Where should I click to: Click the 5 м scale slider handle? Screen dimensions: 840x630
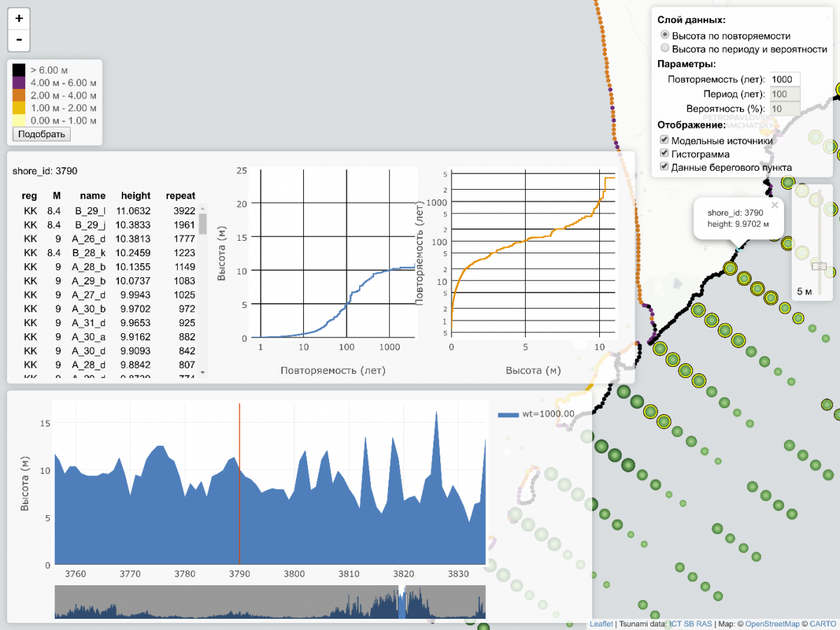tap(818, 266)
